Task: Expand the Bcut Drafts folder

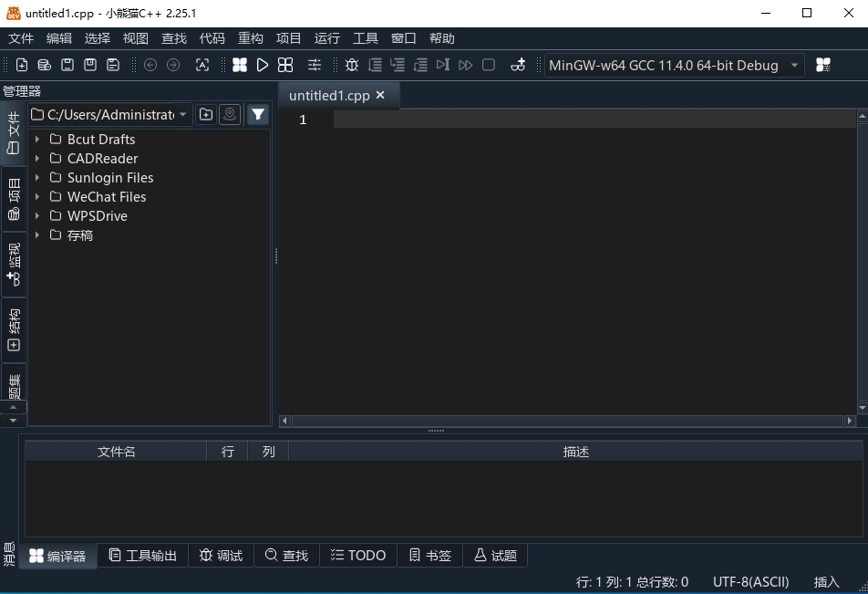Action: click(37, 140)
